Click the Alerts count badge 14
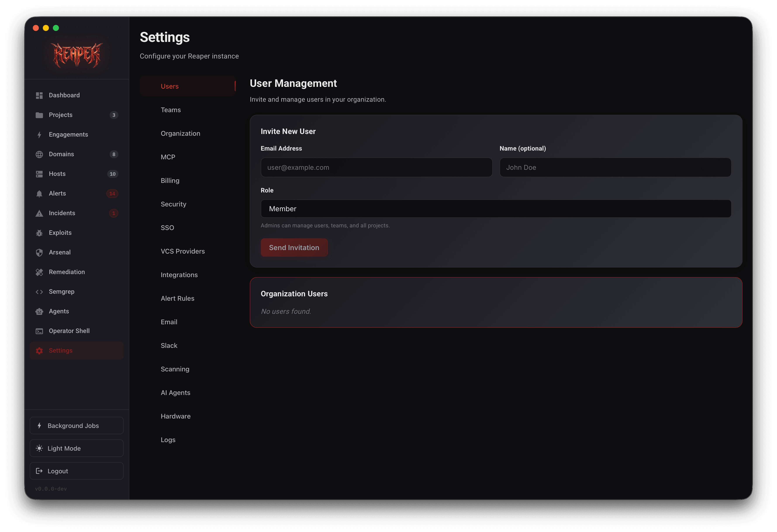This screenshot has height=532, width=777. pyautogui.click(x=112, y=194)
